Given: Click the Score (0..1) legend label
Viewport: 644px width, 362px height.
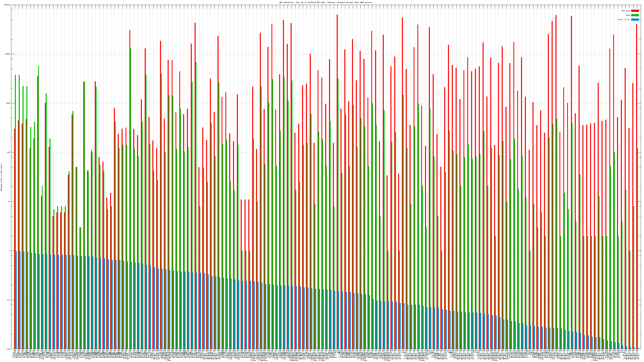Looking at the screenshot, I should (x=624, y=20).
